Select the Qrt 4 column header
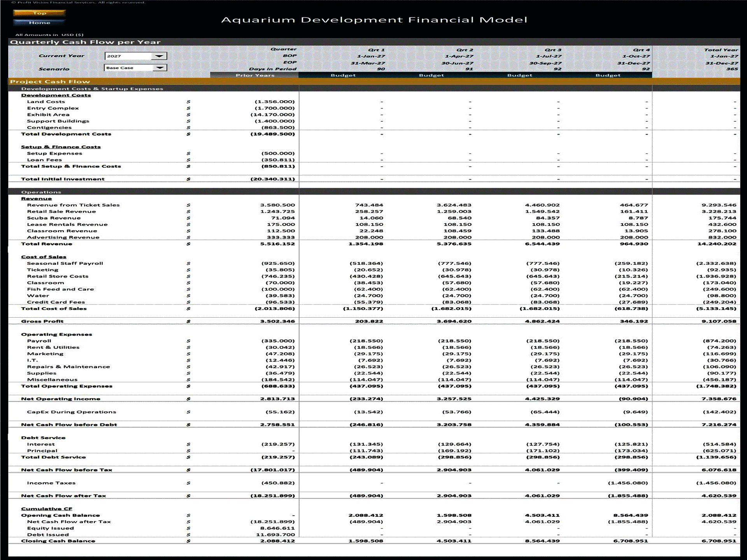The height and width of the screenshot is (560, 747). click(x=641, y=50)
